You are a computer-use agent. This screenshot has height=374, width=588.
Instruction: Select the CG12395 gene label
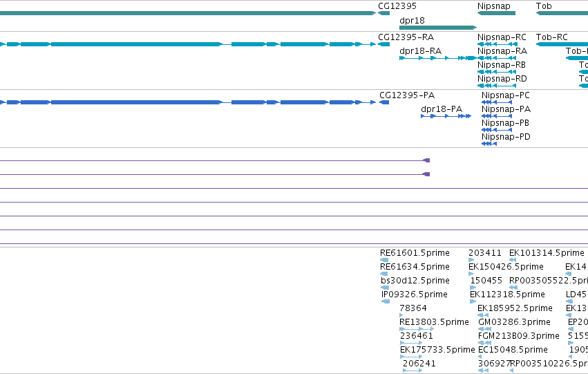pyautogui.click(x=397, y=6)
